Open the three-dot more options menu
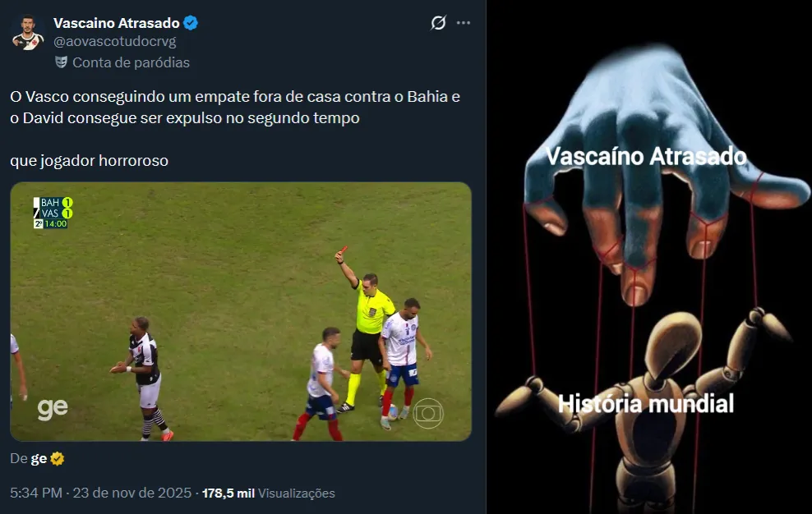Viewport: 812px width, 514px height. click(464, 23)
